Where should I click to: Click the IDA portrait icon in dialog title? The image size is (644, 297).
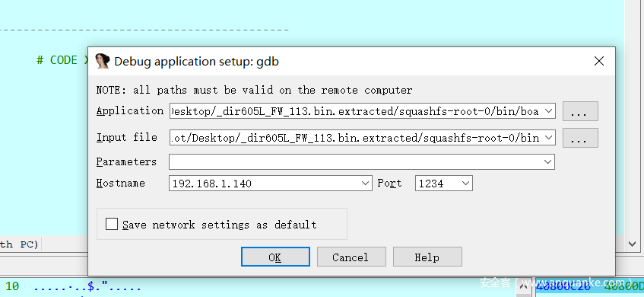pyautogui.click(x=103, y=61)
